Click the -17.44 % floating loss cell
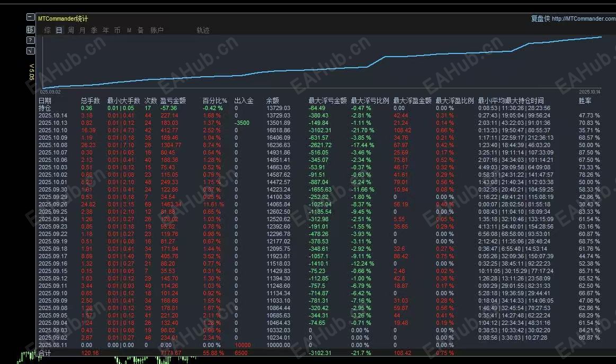616x364 pixels. [x=363, y=145]
